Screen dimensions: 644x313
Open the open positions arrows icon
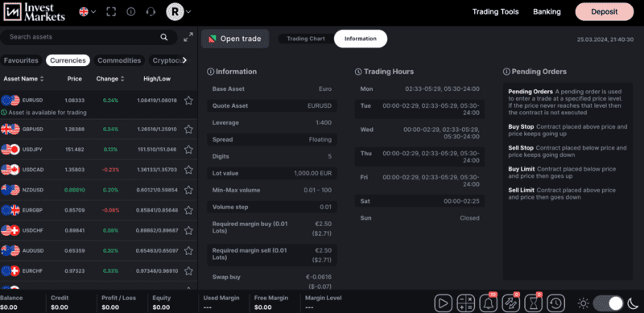(511, 303)
